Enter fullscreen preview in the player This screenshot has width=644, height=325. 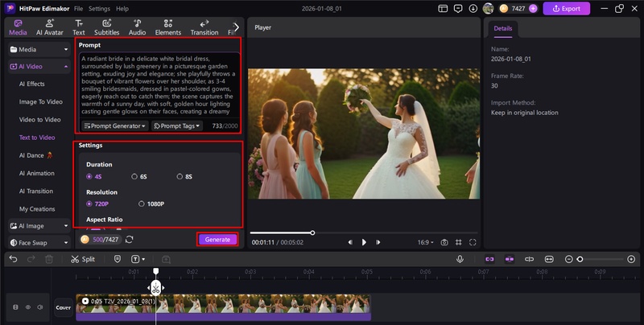[x=473, y=242]
